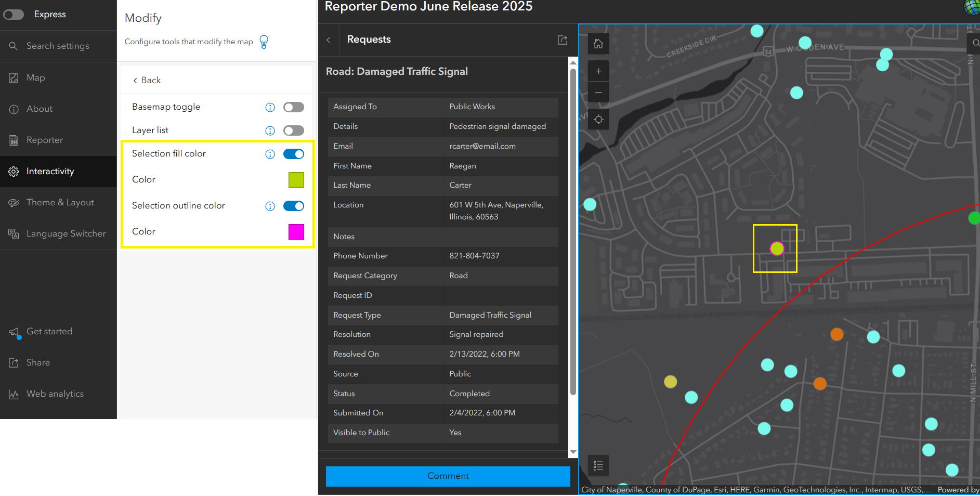Screen dimensions: 980x496
Task: Click the share icon in Requests header
Action: click(x=562, y=40)
